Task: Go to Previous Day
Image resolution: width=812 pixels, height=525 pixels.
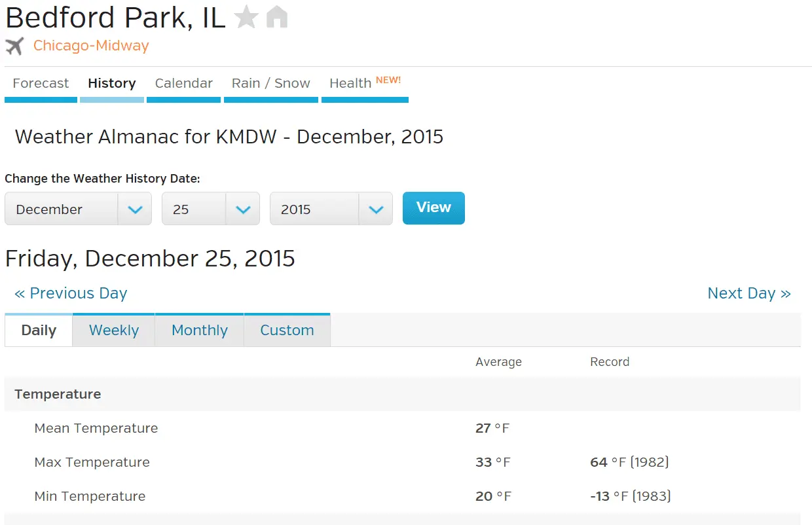Action: click(x=71, y=293)
